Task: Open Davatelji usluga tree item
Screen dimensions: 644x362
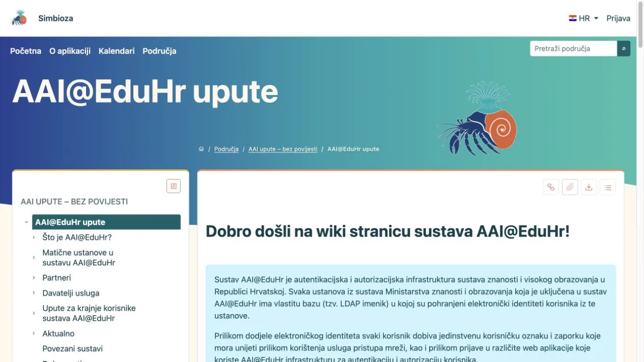Action: (71, 293)
